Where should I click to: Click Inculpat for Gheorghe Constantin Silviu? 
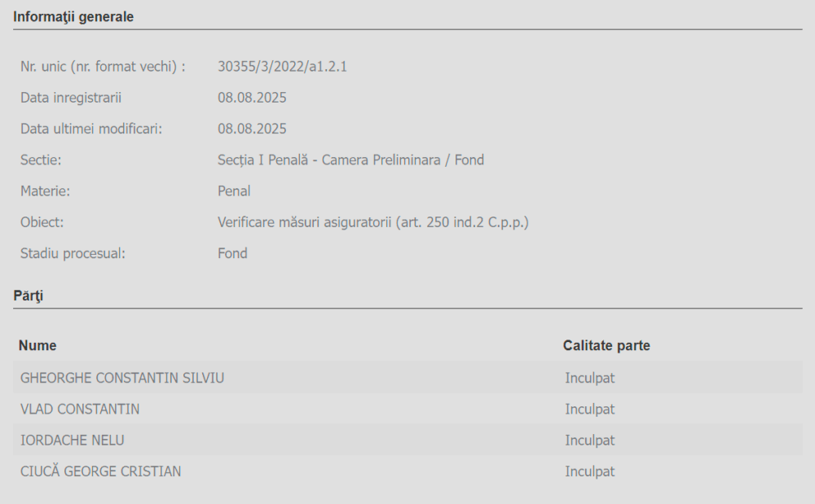point(590,378)
